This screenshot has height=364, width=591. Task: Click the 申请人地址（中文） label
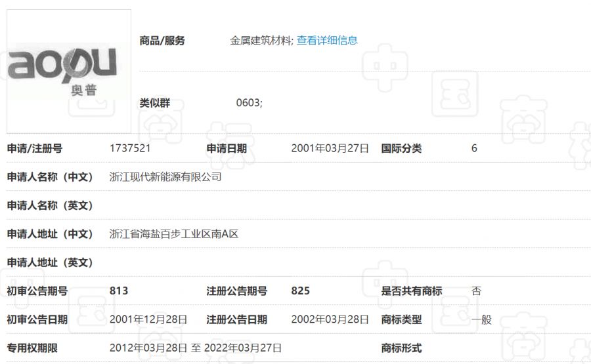tap(50, 234)
